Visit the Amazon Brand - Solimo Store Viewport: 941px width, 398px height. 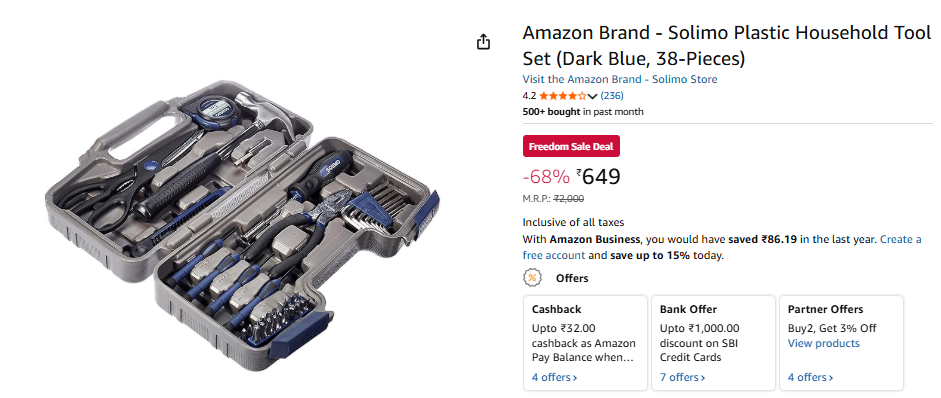619,79
